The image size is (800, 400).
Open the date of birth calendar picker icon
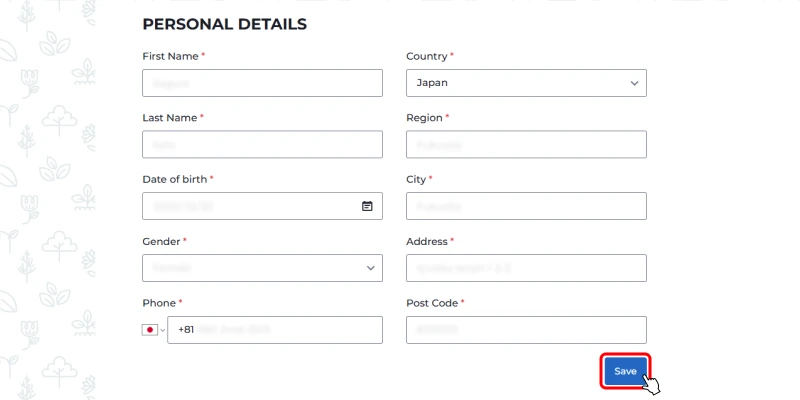367,206
